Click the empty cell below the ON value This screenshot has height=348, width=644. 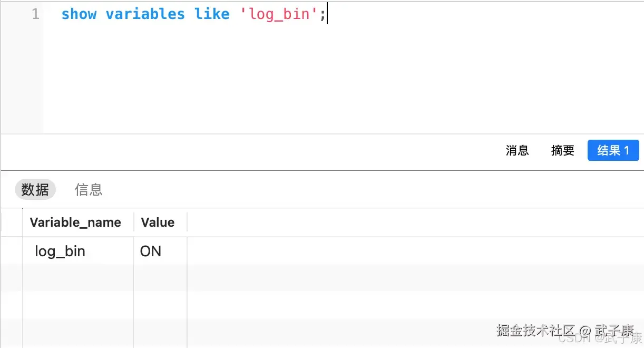point(160,278)
